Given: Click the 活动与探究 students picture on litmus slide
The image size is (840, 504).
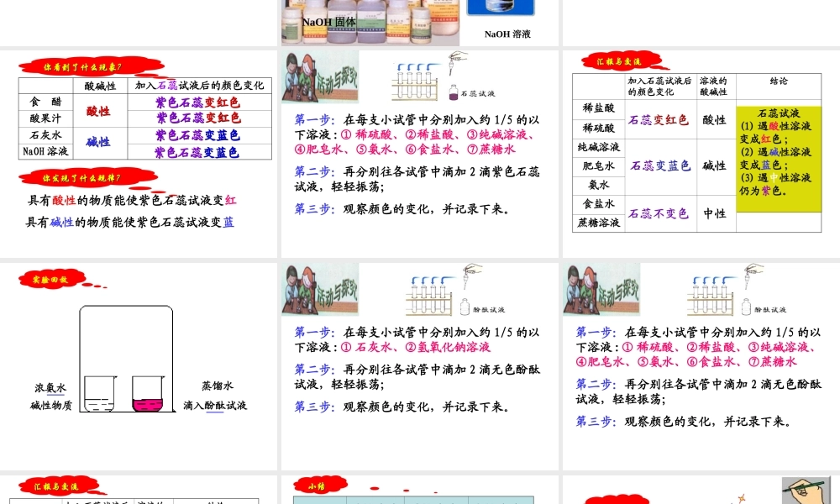Looking at the screenshot, I should [320, 77].
